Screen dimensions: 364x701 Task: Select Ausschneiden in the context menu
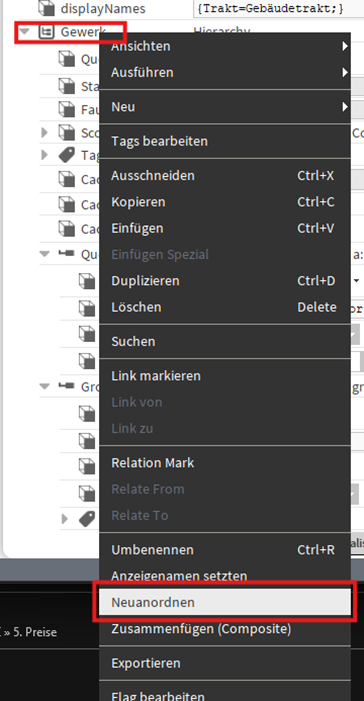pyautogui.click(x=224, y=176)
